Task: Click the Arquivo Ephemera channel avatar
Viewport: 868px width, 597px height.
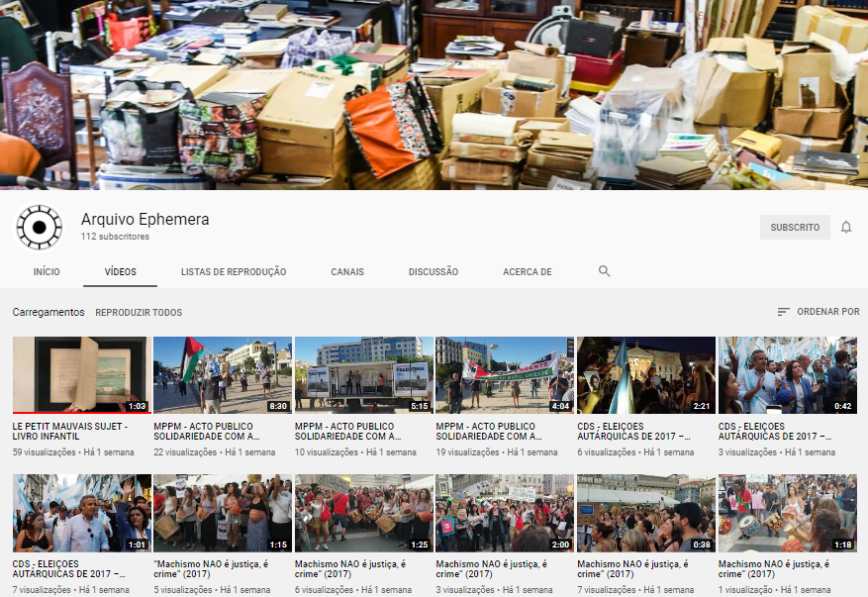Action: (x=40, y=227)
